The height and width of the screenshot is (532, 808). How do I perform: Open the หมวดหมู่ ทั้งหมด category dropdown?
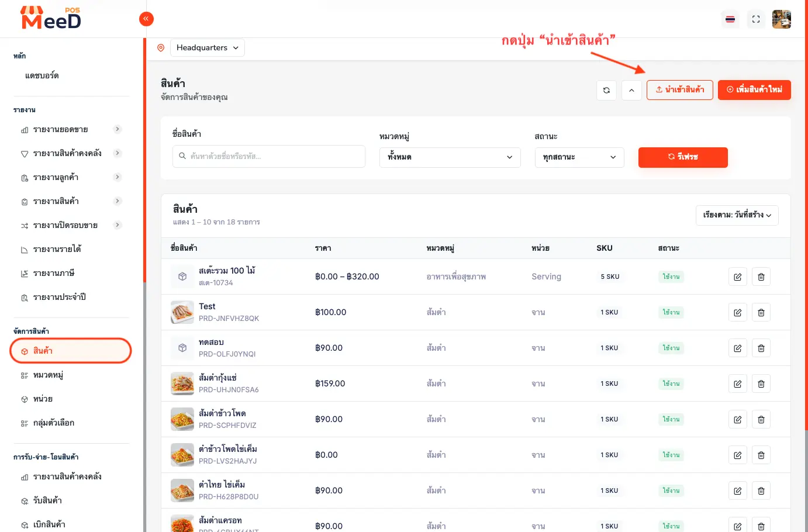[450, 157]
